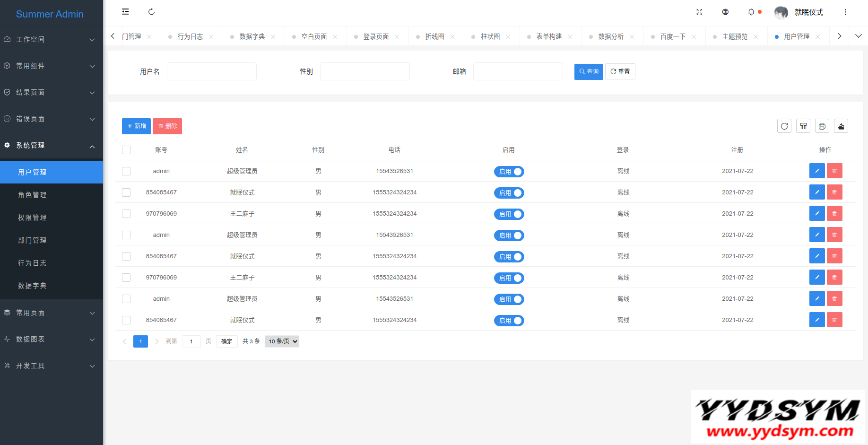Open 角色管理 in the sidebar
This screenshot has width=868, height=445.
[x=32, y=195]
